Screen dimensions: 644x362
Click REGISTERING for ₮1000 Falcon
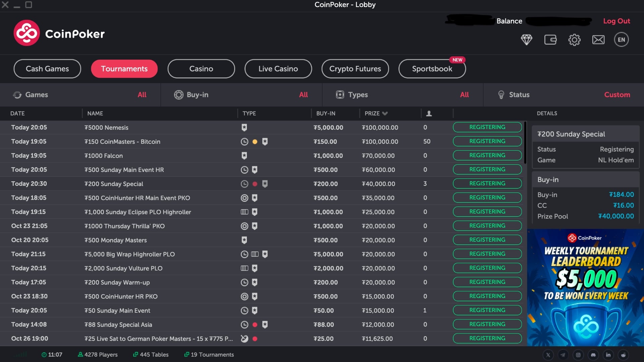(487, 156)
